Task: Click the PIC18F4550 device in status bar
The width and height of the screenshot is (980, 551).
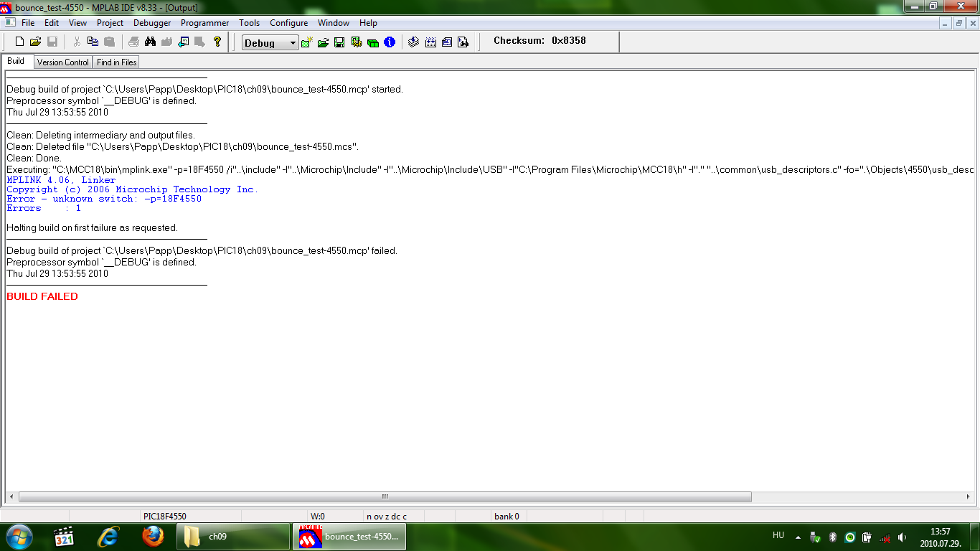Action: (x=165, y=516)
